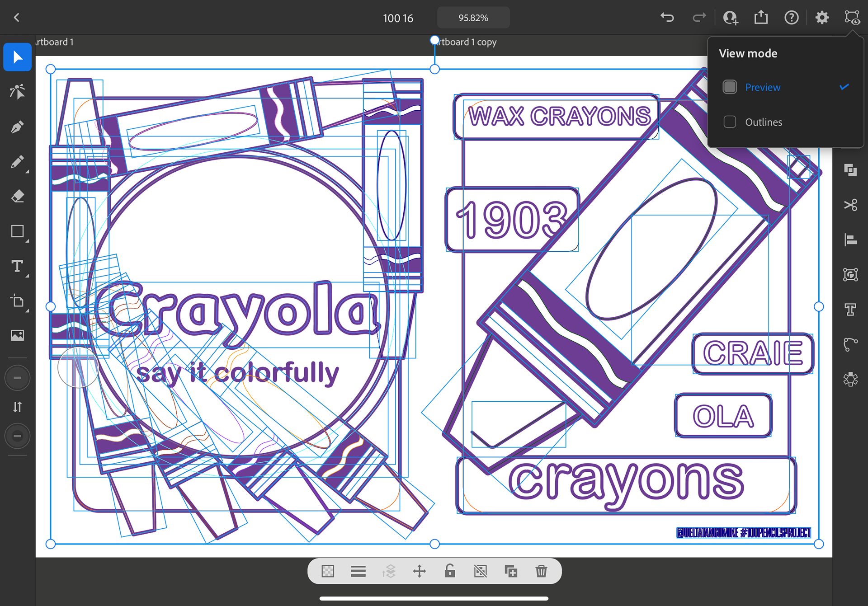Redo the last action

(699, 18)
